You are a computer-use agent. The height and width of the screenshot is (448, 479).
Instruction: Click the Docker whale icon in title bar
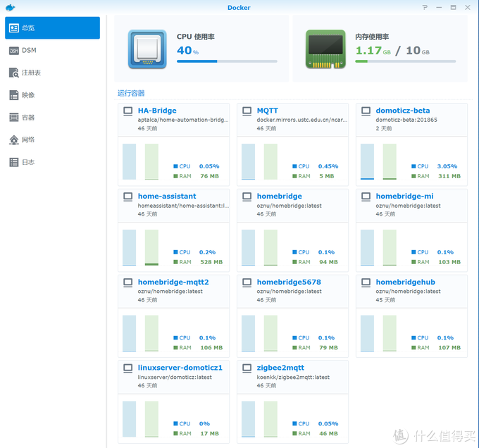pyautogui.click(x=10, y=7)
